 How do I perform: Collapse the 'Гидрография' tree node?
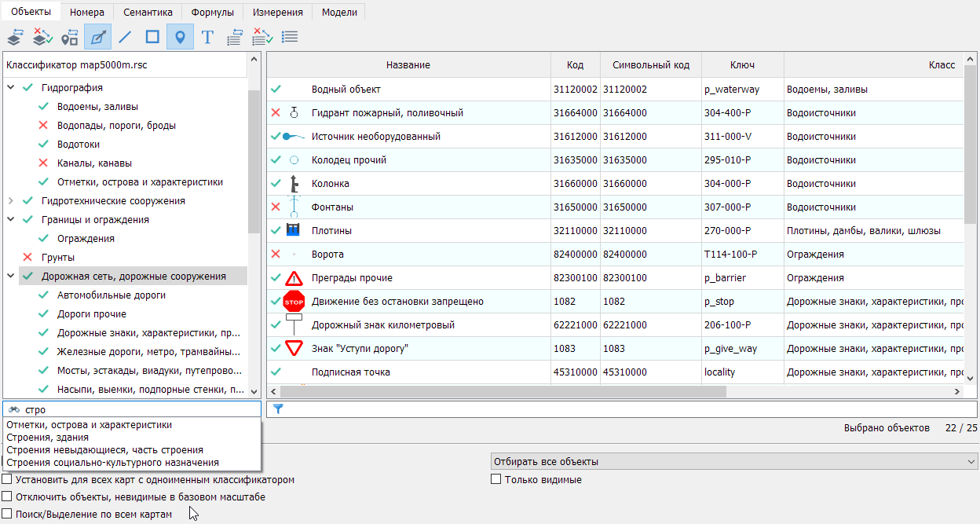pyautogui.click(x=10, y=88)
